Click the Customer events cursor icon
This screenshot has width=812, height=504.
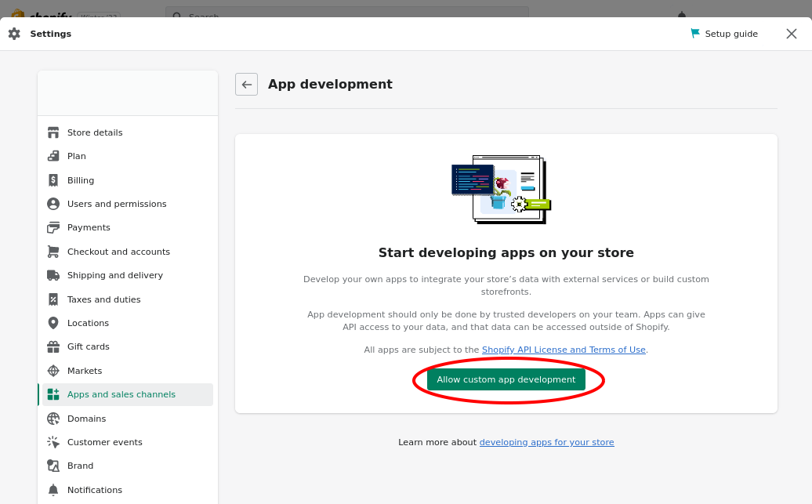coord(53,442)
